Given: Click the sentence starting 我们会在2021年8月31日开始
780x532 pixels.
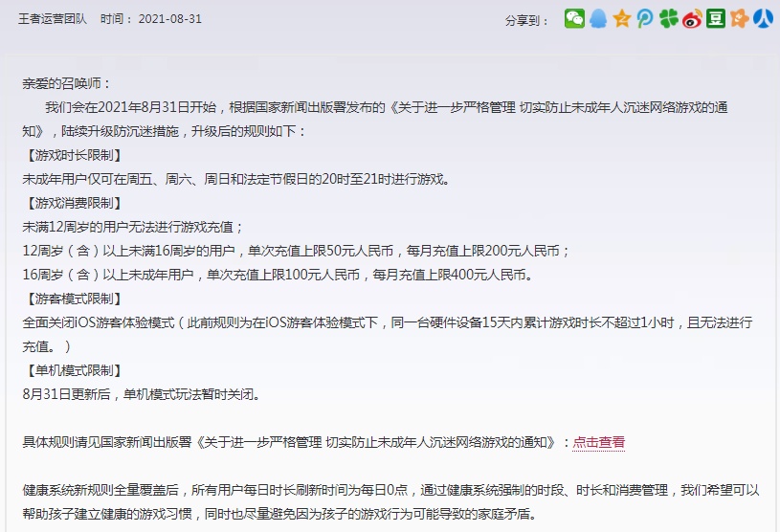Looking at the screenshot, I should tap(387, 107).
